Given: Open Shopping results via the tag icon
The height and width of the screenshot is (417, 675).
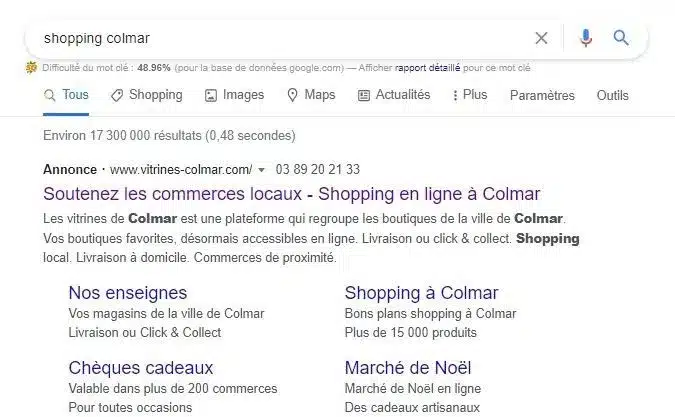Looking at the screenshot, I should 117,95.
